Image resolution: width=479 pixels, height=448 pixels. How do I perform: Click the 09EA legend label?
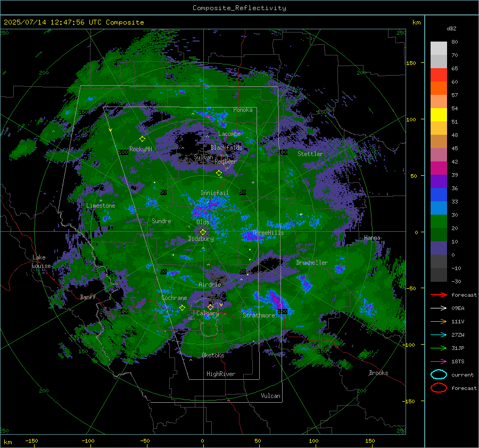458,308
